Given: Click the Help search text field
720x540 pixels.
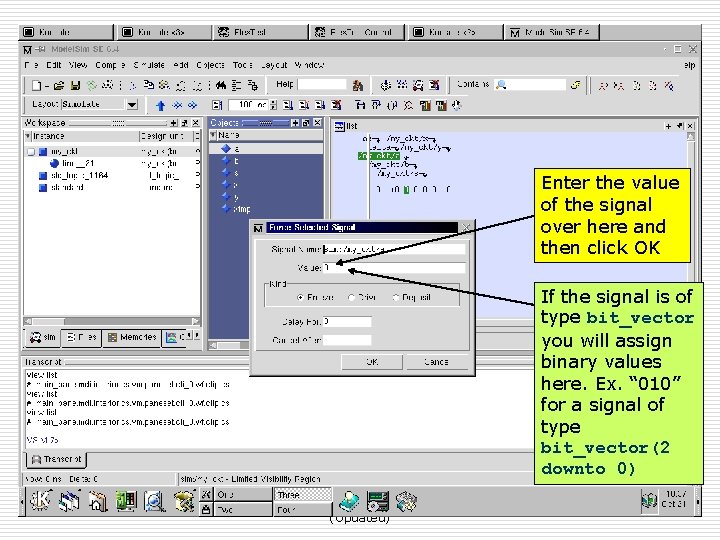Looking at the screenshot, I should (x=322, y=84).
